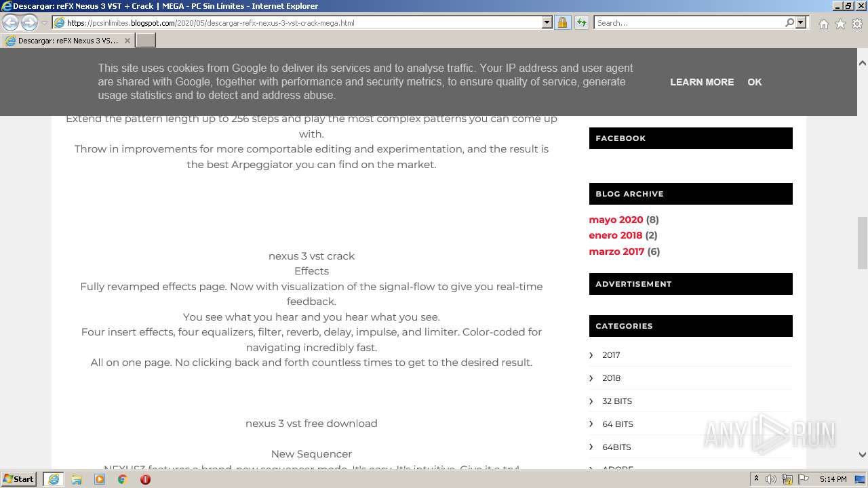
Task: Click into the Search box
Action: 688,23
